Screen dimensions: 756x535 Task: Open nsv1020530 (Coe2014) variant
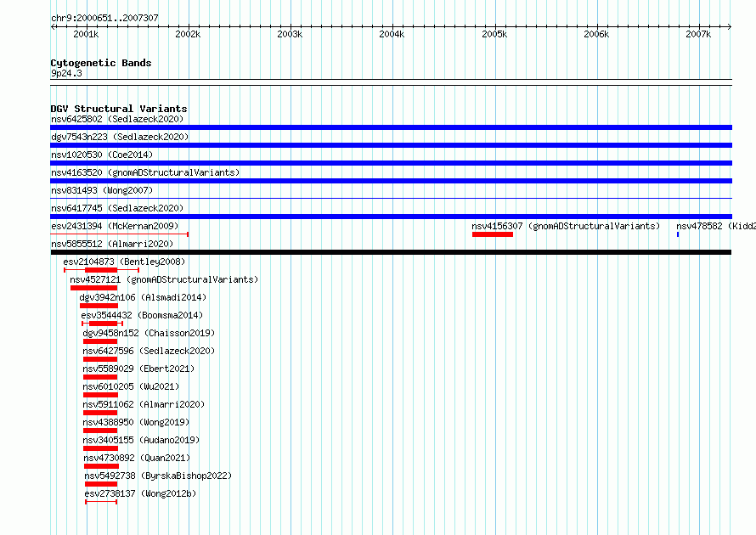[102, 155]
